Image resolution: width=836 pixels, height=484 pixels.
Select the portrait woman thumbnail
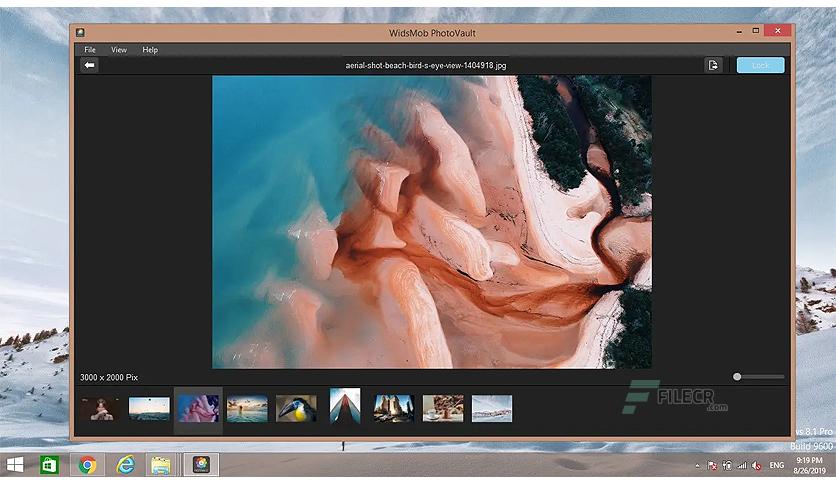click(x=100, y=409)
